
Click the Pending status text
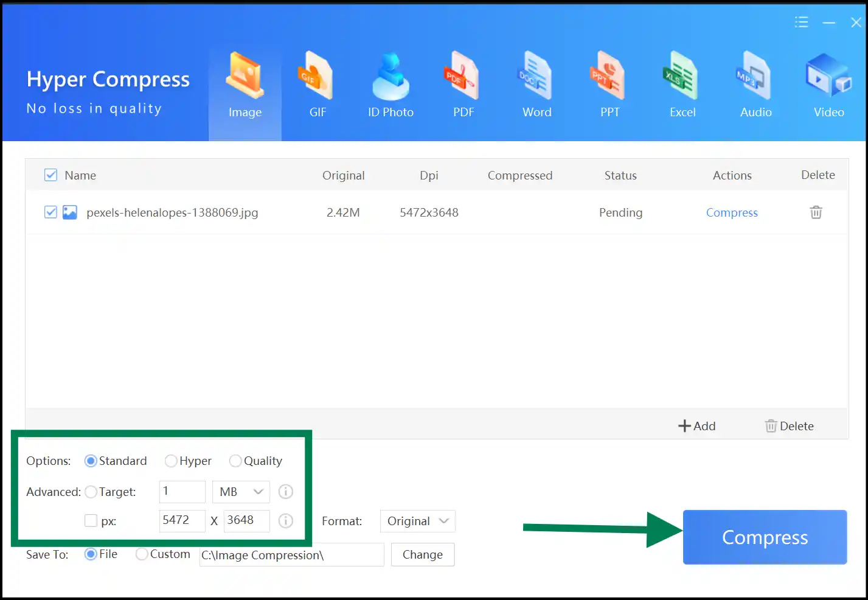(x=620, y=212)
